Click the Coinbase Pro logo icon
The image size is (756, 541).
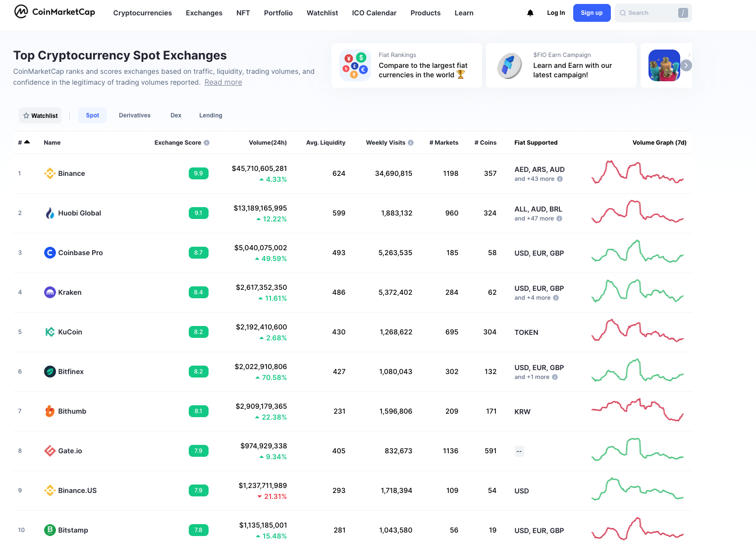(x=50, y=253)
